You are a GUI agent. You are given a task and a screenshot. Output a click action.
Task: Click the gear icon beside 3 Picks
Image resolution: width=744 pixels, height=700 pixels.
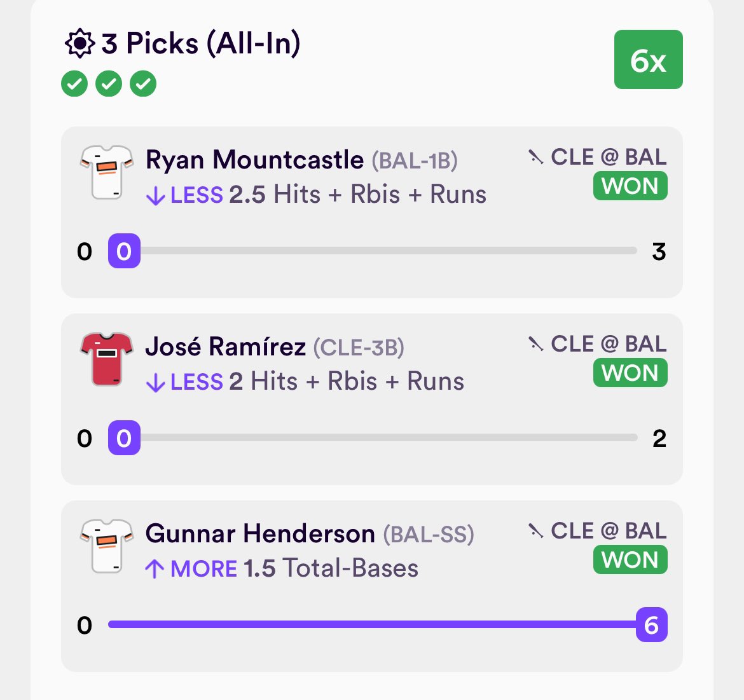point(79,43)
